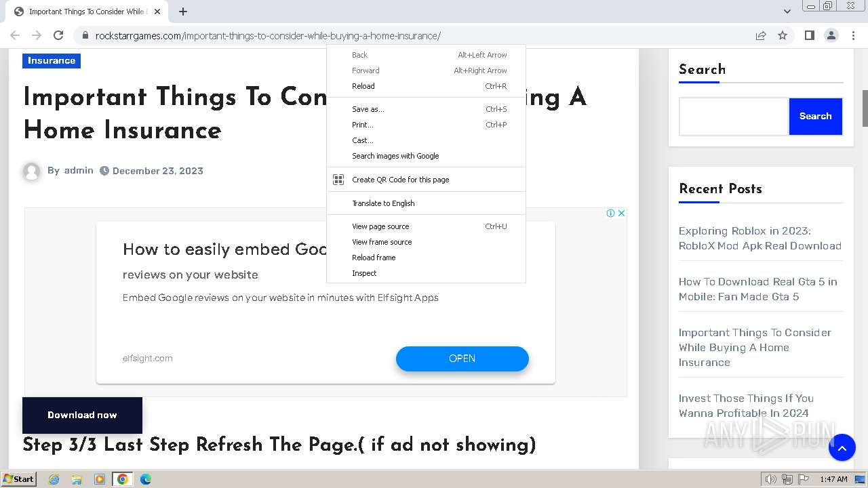Screen dimensions: 868x488
Task: Expand the tab search chevron dropdown
Action: point(787,12)
